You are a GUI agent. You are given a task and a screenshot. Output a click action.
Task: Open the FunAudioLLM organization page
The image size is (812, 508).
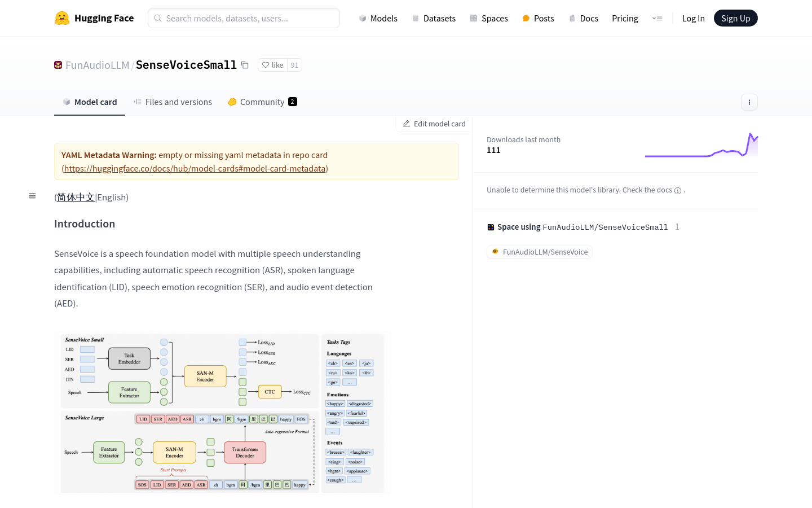tap(97, 65)
